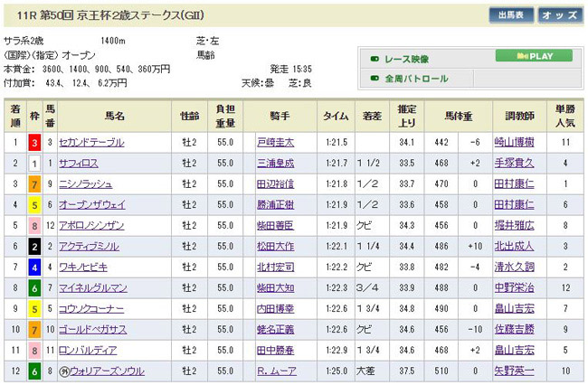The image size is (588, 385).
Task: Click the green icon beside レース映像
Action: (374, 59)
